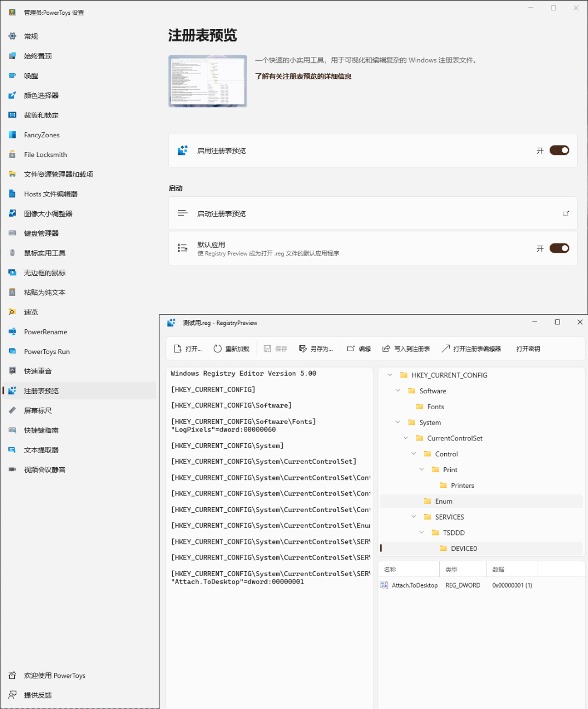Click the "LogPixels"=dword:00000060 line in editor
Viewport: 588px width, 709px height.
(223, 430)
